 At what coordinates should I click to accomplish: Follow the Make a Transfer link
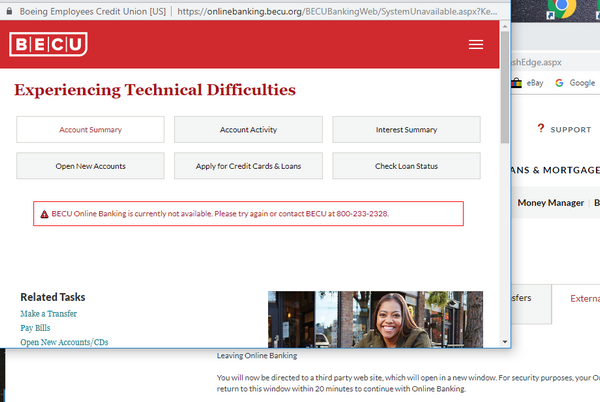click(x=49, y=314)
